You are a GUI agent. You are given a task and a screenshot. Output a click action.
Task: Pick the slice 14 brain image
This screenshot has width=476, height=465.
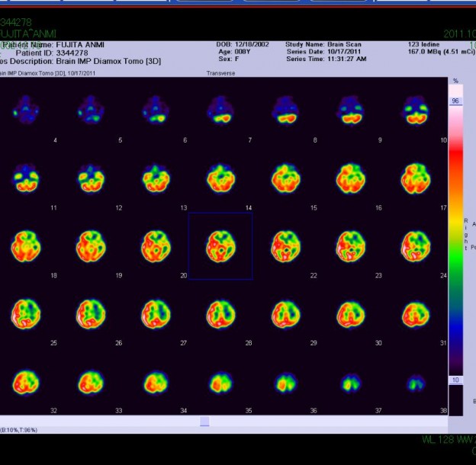coord(220,179)
